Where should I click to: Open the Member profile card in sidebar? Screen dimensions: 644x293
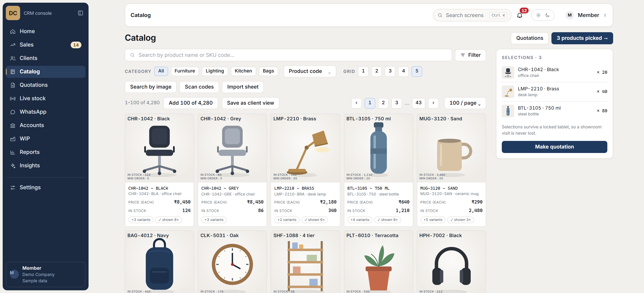(46, 274)
